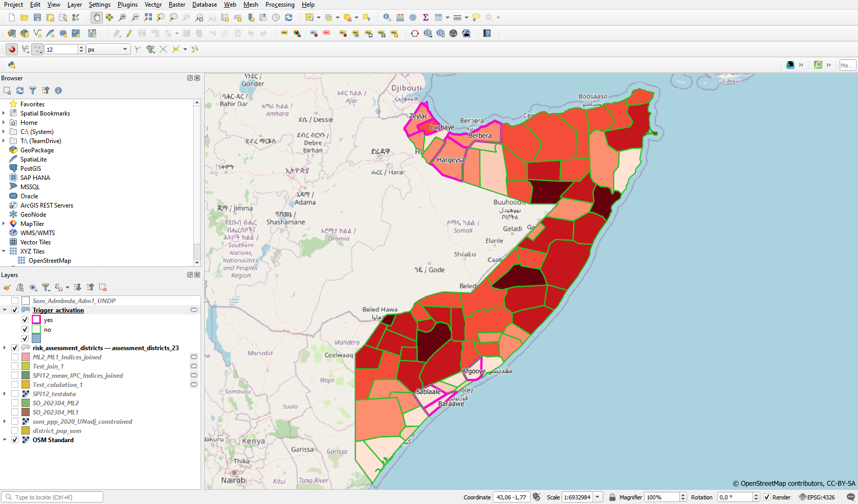858x504 pixels.
Task: Open the Python console icon
Action: pyautogui.click(x=11, y=65)
